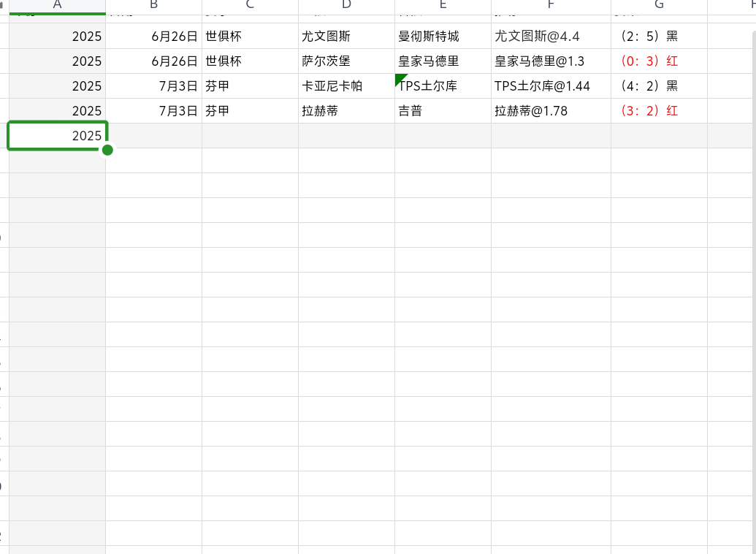Select column header G
The image size is (756, 554).
click(658, 5)
